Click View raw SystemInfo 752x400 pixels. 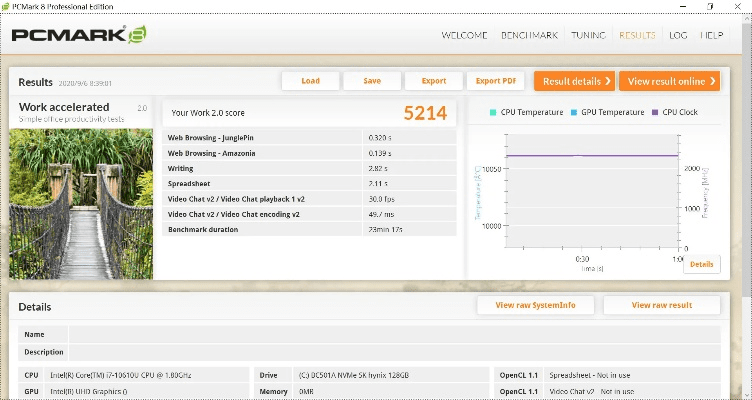click(x=535, y=305)
